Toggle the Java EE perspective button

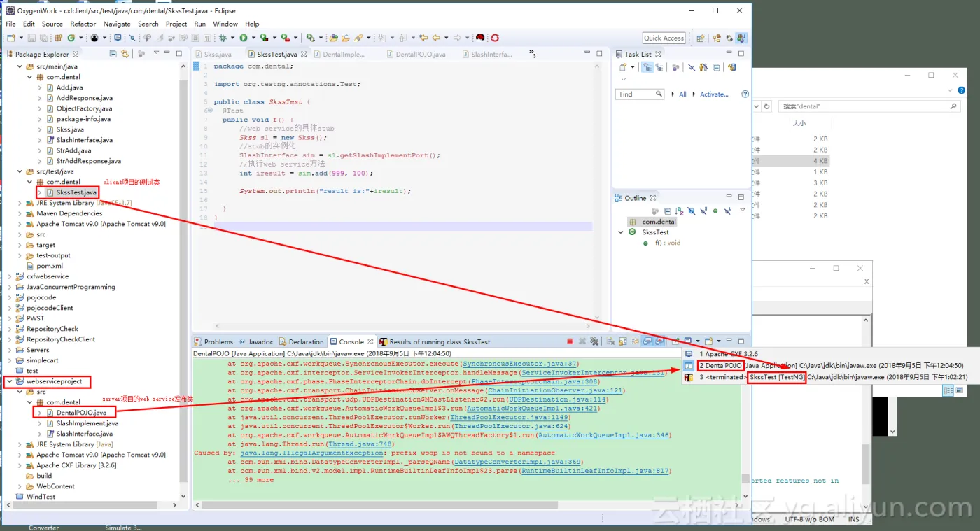pyautogui.click(x=741, y=38)
